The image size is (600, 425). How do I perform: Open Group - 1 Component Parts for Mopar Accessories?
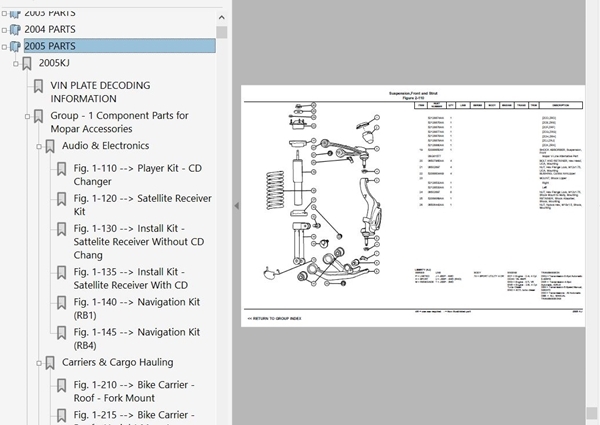[119, 122]
